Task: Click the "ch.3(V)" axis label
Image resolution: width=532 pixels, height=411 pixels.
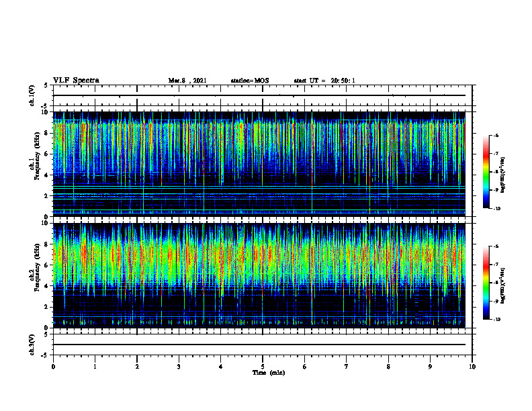Action: pos(32,345)
